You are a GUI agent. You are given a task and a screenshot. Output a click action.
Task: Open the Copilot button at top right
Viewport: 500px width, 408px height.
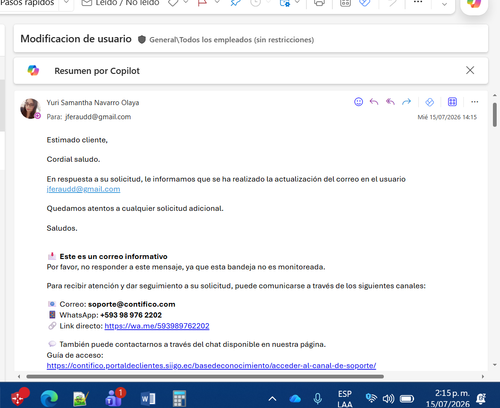[x=474, y=4]
